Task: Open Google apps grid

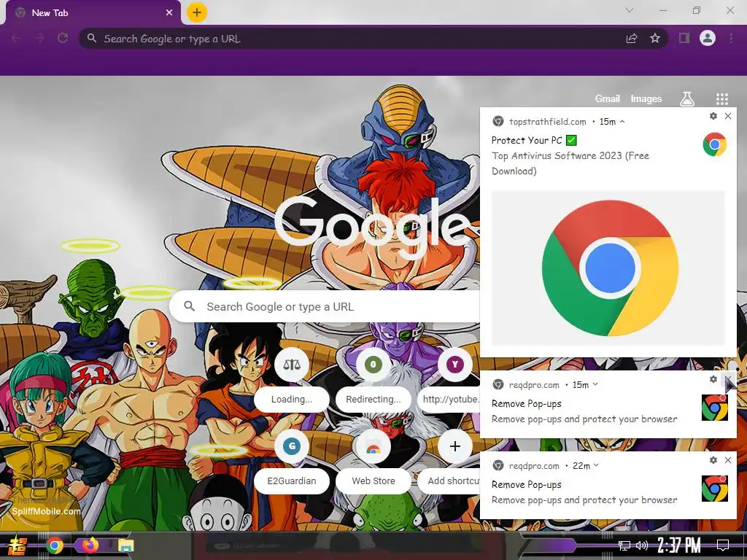Action: [x=722, y=98]
